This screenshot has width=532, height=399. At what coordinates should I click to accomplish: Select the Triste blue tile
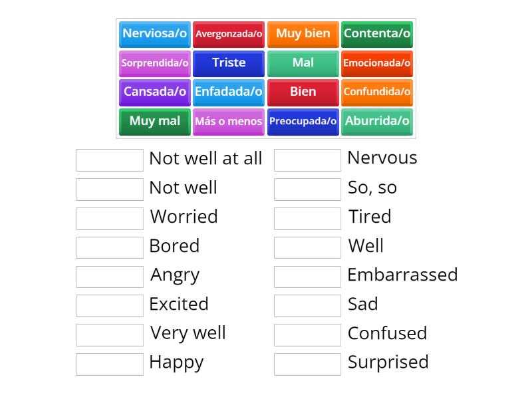[x=229, y=63]
